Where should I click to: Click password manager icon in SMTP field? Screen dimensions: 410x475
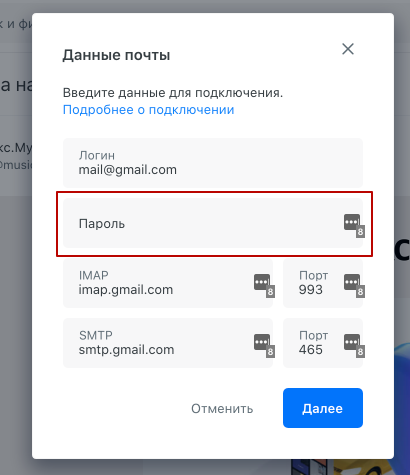coord(264,346)
